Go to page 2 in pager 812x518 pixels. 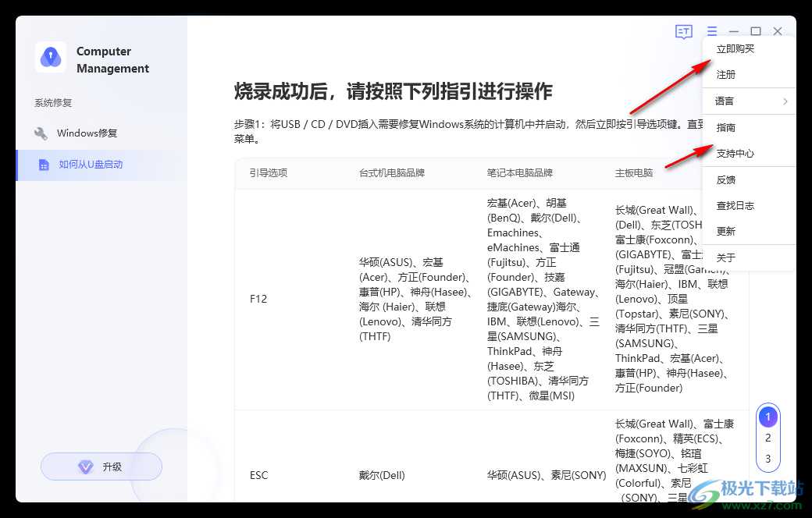[x=768, y=438]
